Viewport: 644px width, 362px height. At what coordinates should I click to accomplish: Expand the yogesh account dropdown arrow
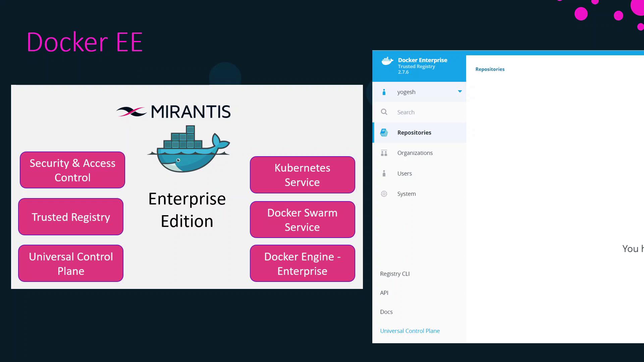(460, 92)
